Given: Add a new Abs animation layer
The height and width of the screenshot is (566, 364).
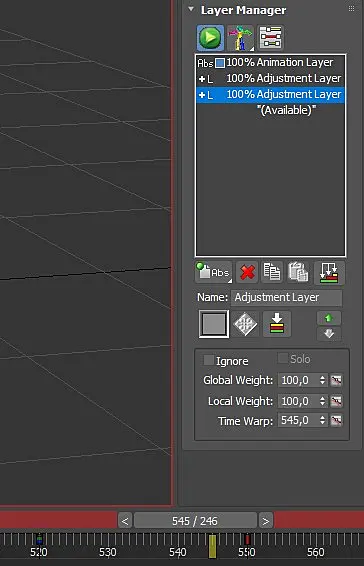Looking at the screenshot, I should [213, 272].
